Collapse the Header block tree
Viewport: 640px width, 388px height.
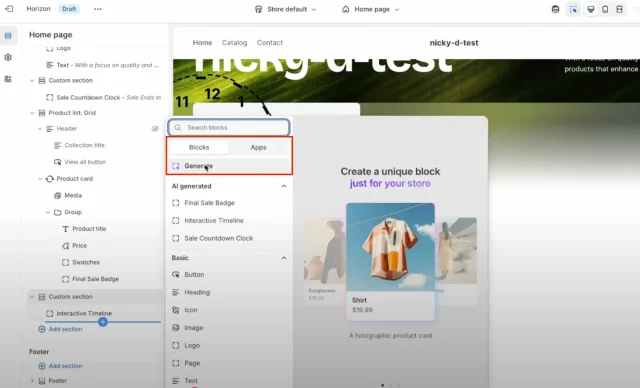[x=40, y=129]
